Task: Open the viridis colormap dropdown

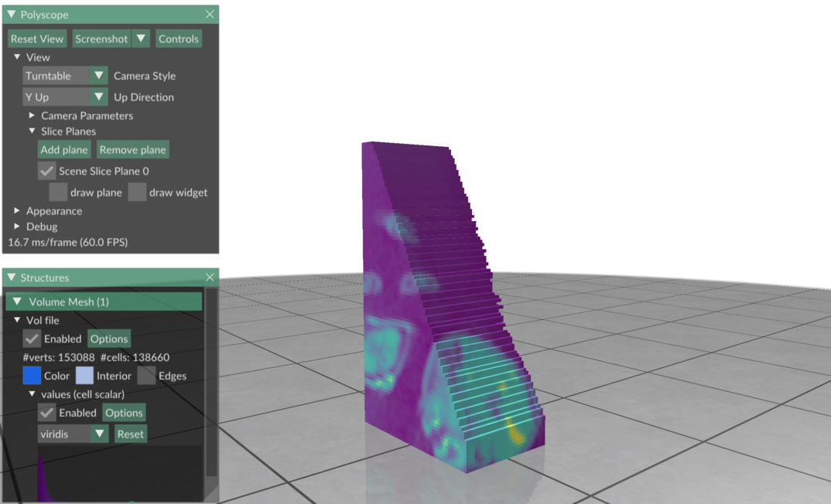Action: click(73, 434)
